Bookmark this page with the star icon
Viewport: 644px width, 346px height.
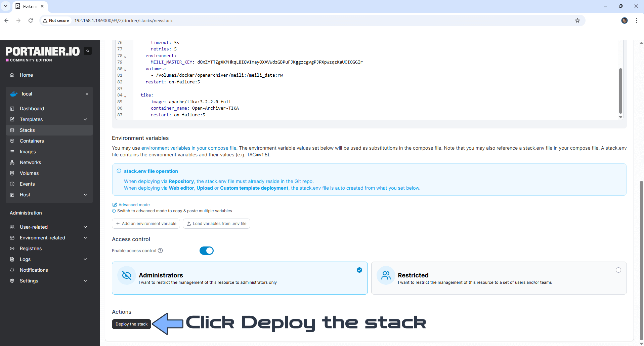pos(577,21)
